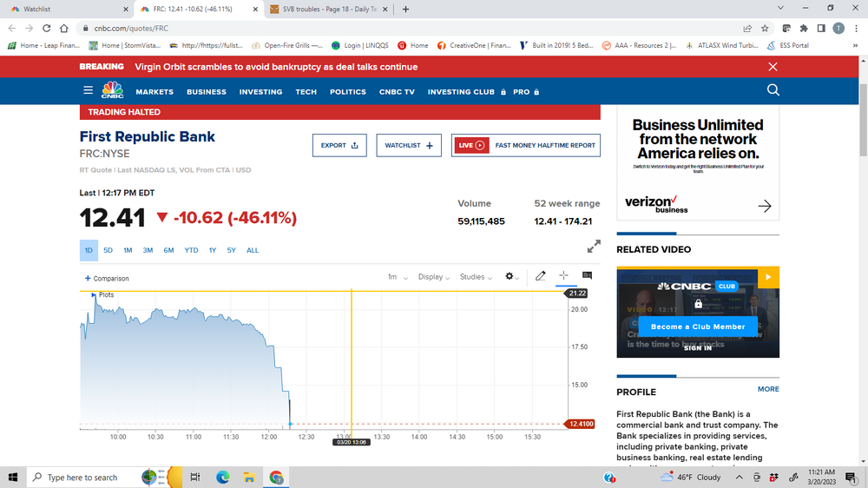Open the 1m interval dropdown
This screenshot has width=868, height=488.
[397, 277]
